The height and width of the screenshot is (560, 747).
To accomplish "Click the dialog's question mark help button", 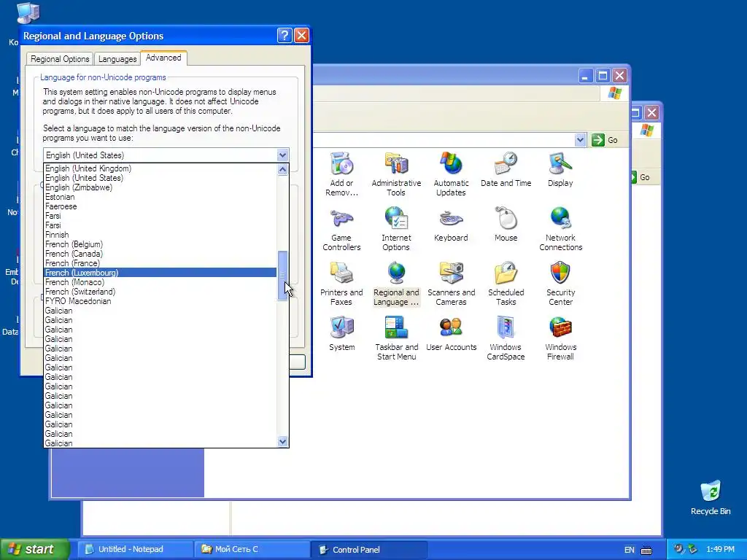I will pyautogui.click(x=285, y=35).
